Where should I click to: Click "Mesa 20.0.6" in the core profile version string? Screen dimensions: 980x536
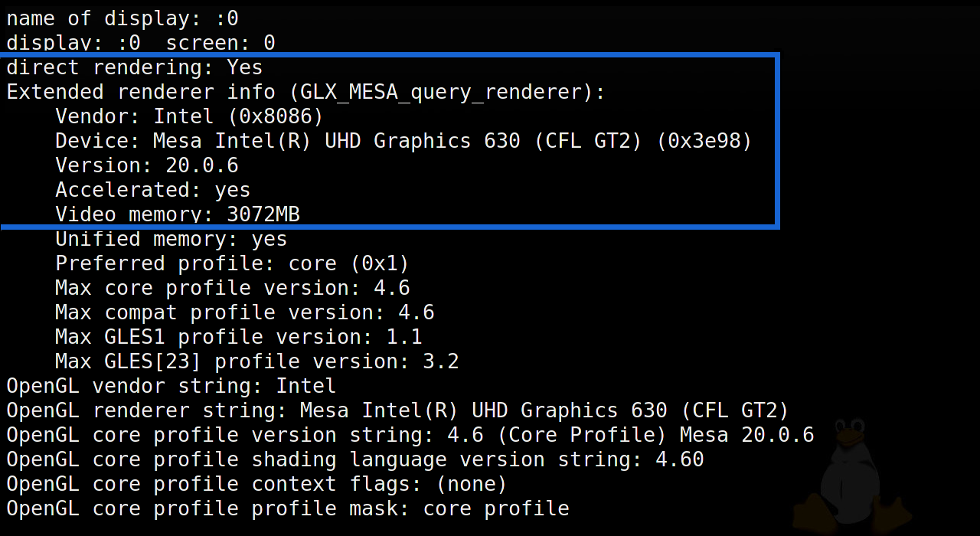pos(746,435)
